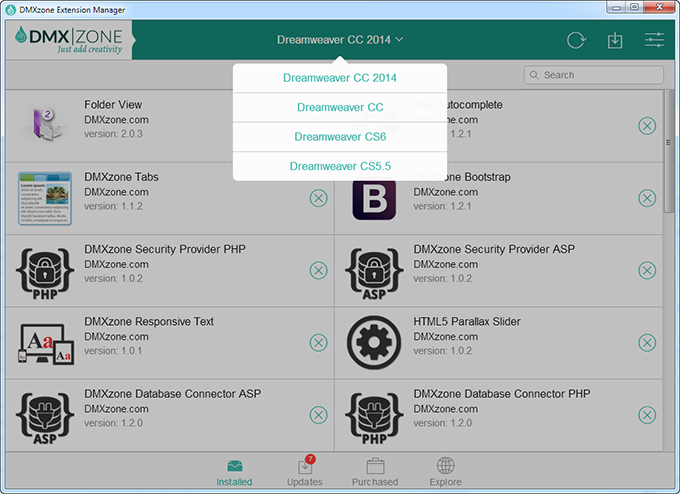Image resolution: width=680 pixels, height=494 pixels.
Task: Click X icon for DMXzone Database Connector ASP
Action: coord(318,415)
